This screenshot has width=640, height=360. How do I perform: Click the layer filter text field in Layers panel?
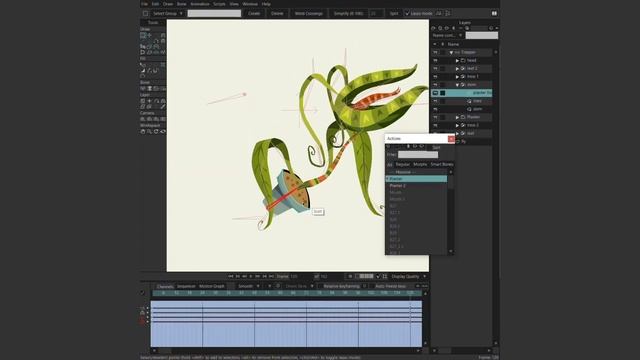[x=482, y=36]
